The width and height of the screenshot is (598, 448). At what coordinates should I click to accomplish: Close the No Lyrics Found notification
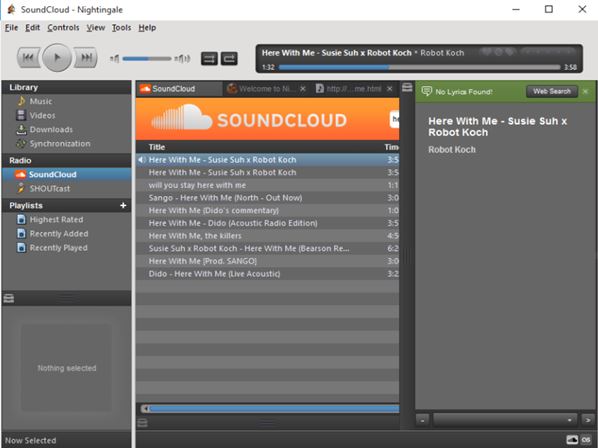585,92
